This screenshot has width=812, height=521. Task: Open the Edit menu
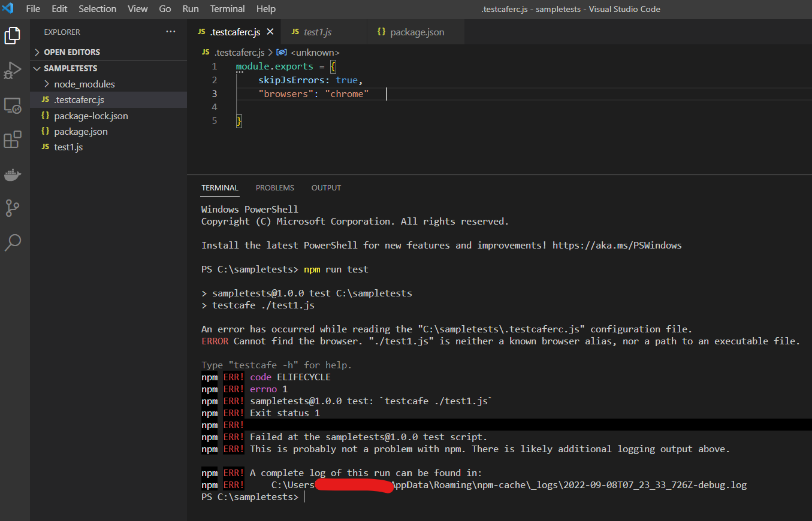pos(59,9)
